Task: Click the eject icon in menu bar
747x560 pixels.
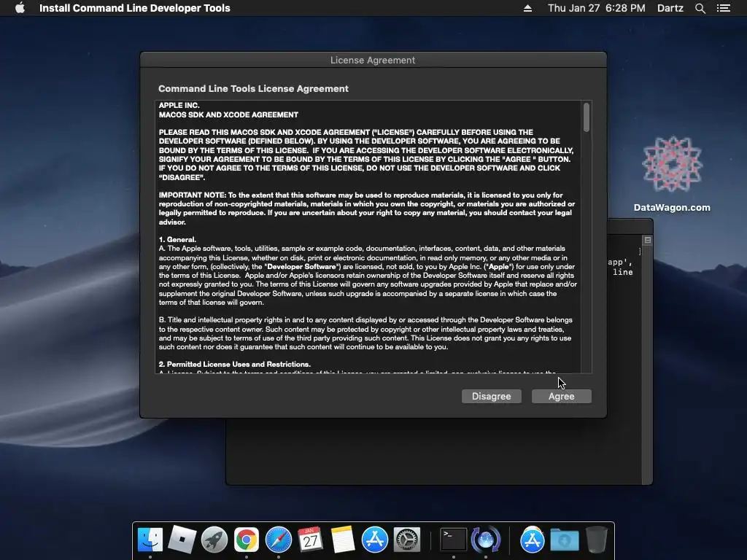Action: click(x=527, y=8)
